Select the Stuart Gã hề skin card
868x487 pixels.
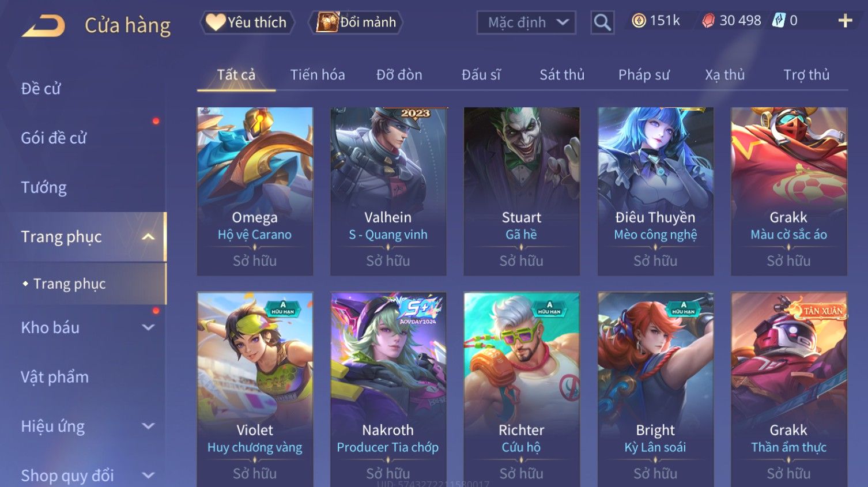pos(522,191)
